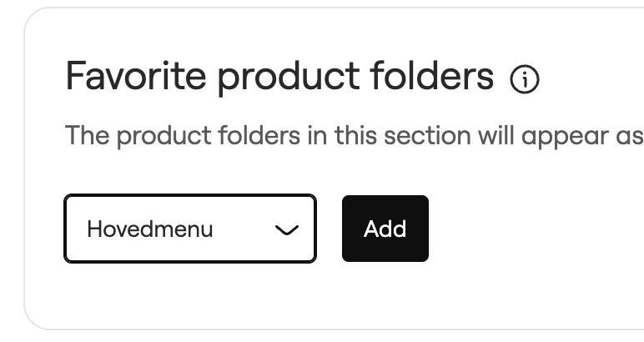Focus the folder select field showing Hovedmenu
This screenshot has height=342, width=644.
[190, 229]
